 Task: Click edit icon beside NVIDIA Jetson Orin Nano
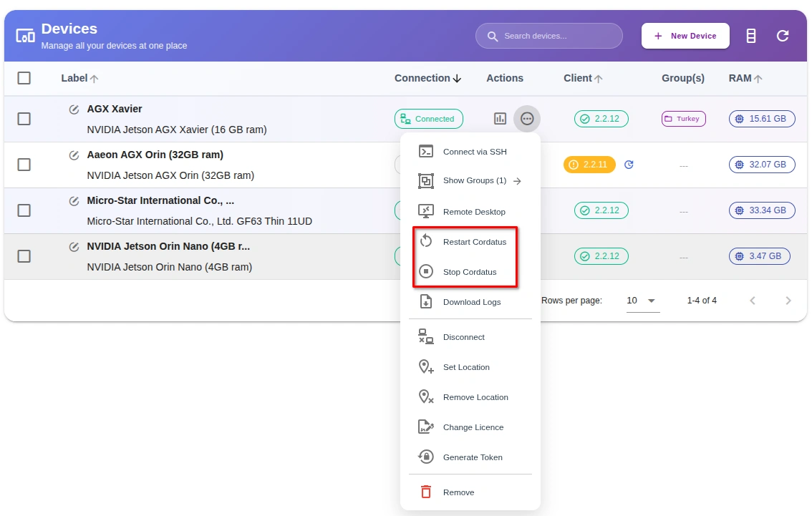pos(74,247)
